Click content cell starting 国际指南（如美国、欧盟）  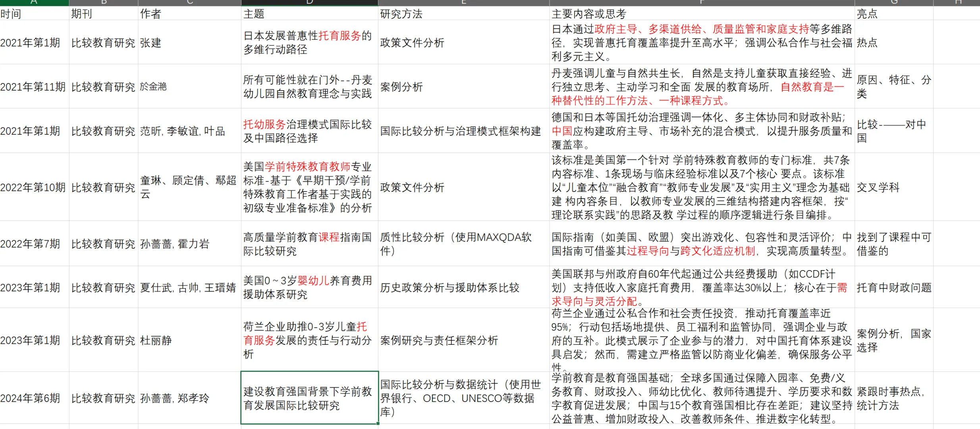(x=702, y=243)
